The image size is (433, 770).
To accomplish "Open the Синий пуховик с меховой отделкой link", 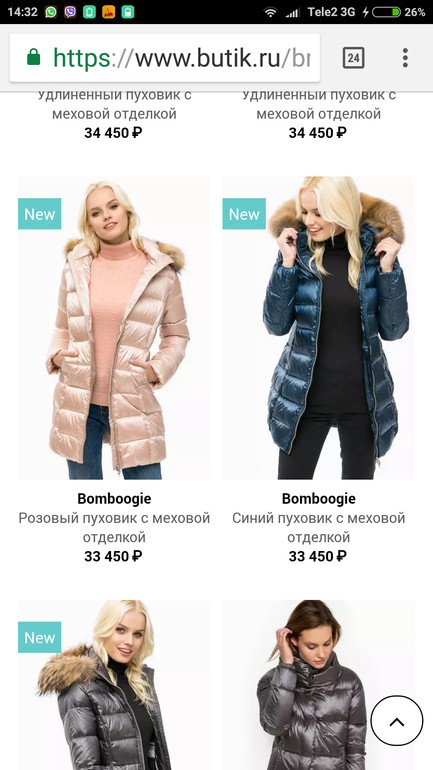I will pos(319,527).
